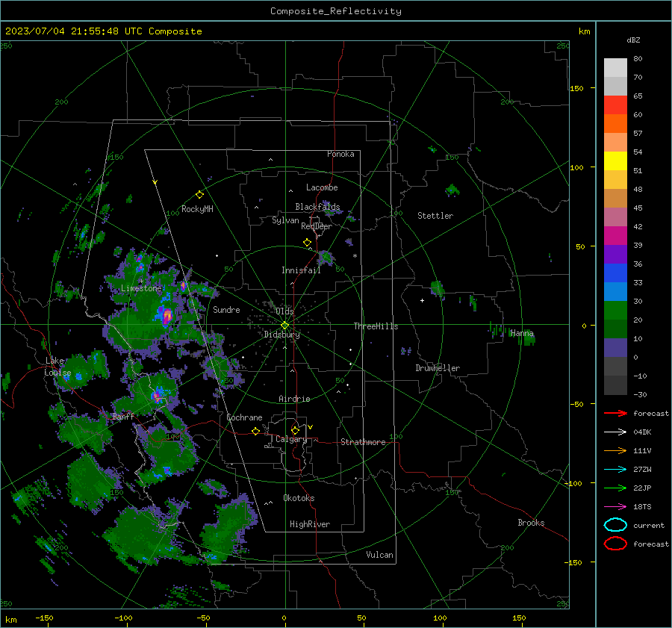Click the Sundre label
Viewport: 672px width, 628px height.
click(226, 309)
